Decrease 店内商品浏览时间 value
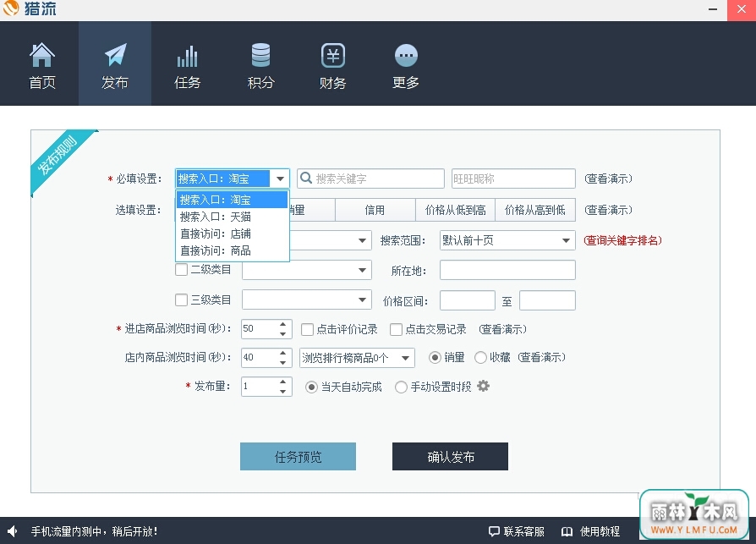The width and height of the screenshot is (756, 544). [x=283, y=363]
